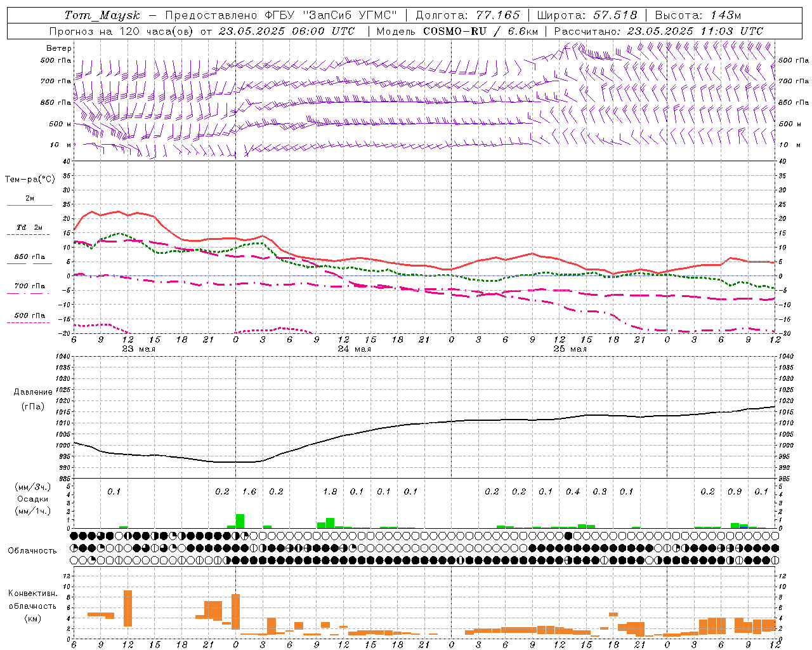Click the tallest orange convective bar at hour 12
Viewport: 812px width, 650px height.
pyautogui.click(x=128, y=608)
